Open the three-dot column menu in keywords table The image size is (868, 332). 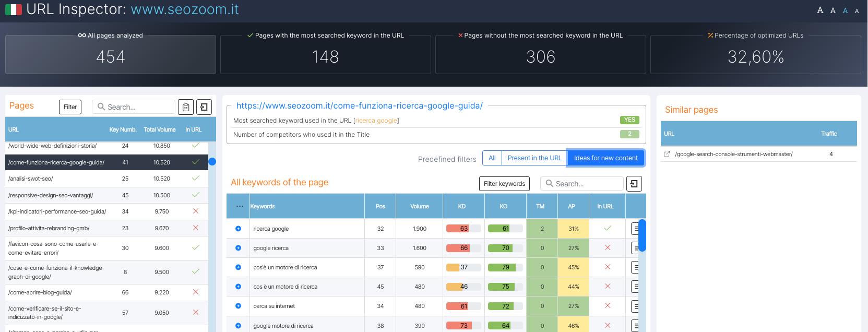tap(240, 206)
